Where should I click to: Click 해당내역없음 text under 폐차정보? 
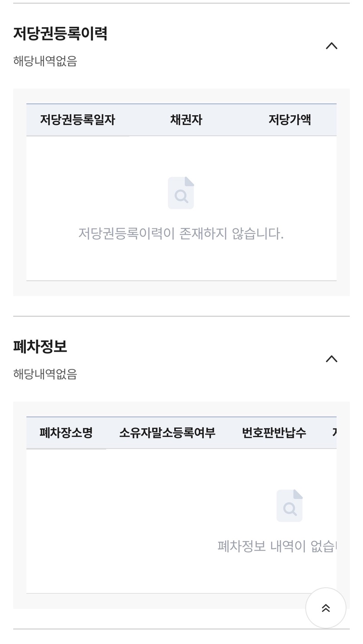(45, 374)
